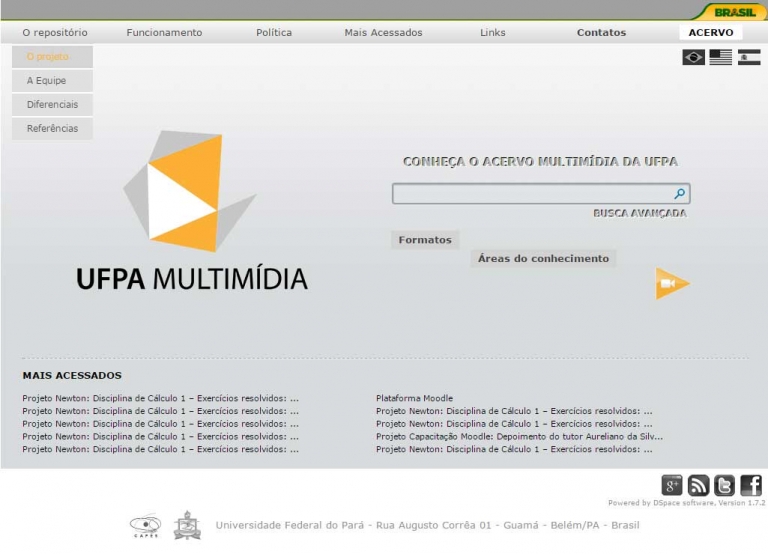Click the Powered by DSpace software text

(686, 503)
